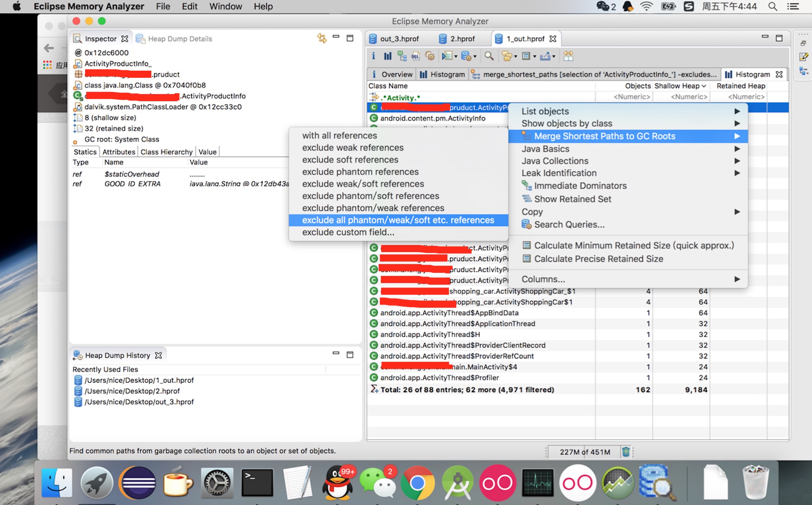Screen dimensions: 812x505
Task: Switch to Heap Dump Details tab
Action: (174, 39)
